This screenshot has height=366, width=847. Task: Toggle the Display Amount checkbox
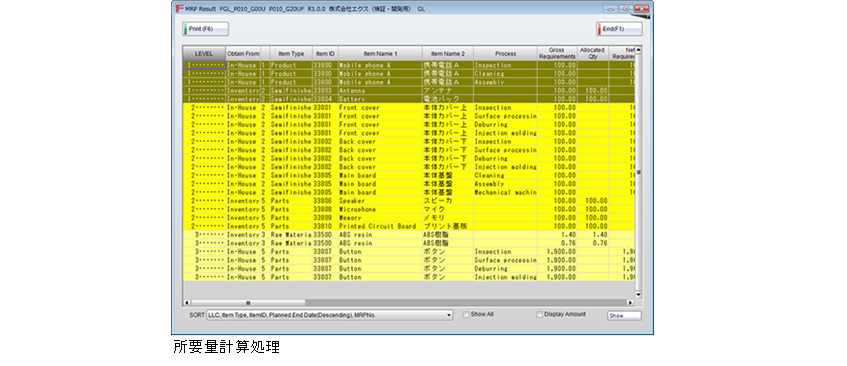539,315
